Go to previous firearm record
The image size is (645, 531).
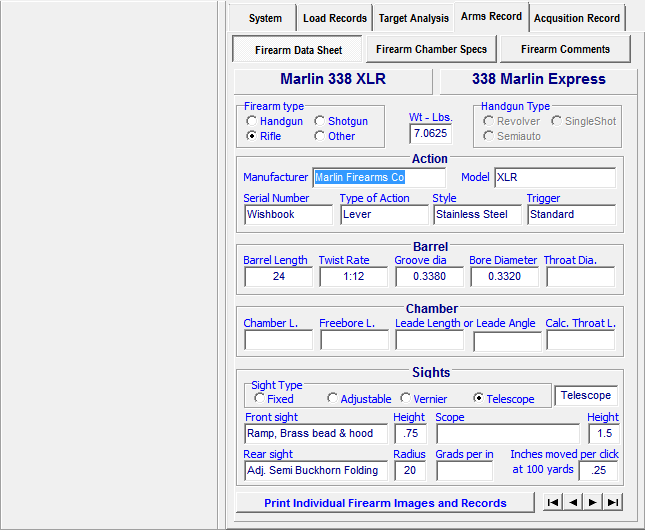573,502
